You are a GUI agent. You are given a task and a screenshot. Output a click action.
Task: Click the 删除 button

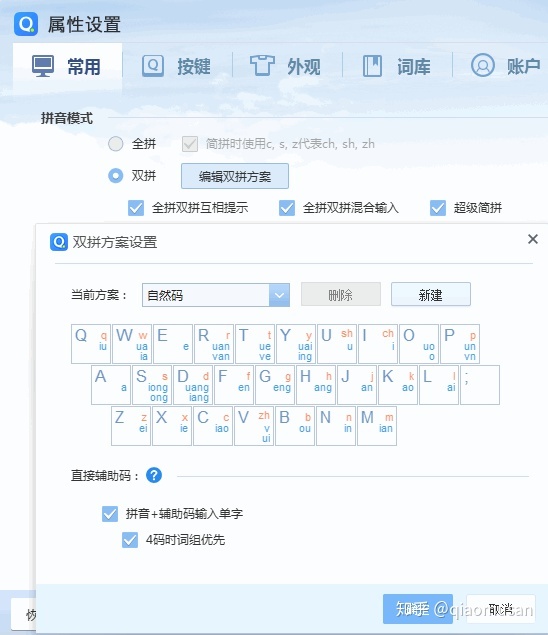pos(341,294)
